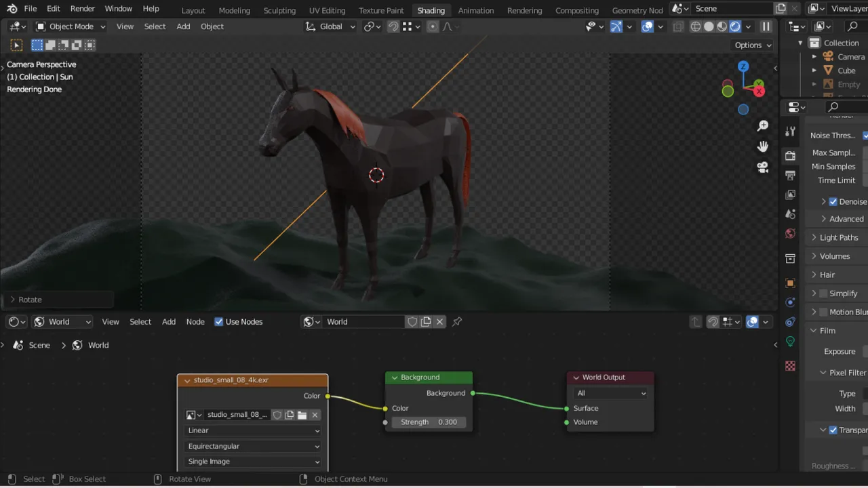Screen dimensions: 868x488
Task: Open the Single Image source dropdown
Action: (x=253, y=462)
